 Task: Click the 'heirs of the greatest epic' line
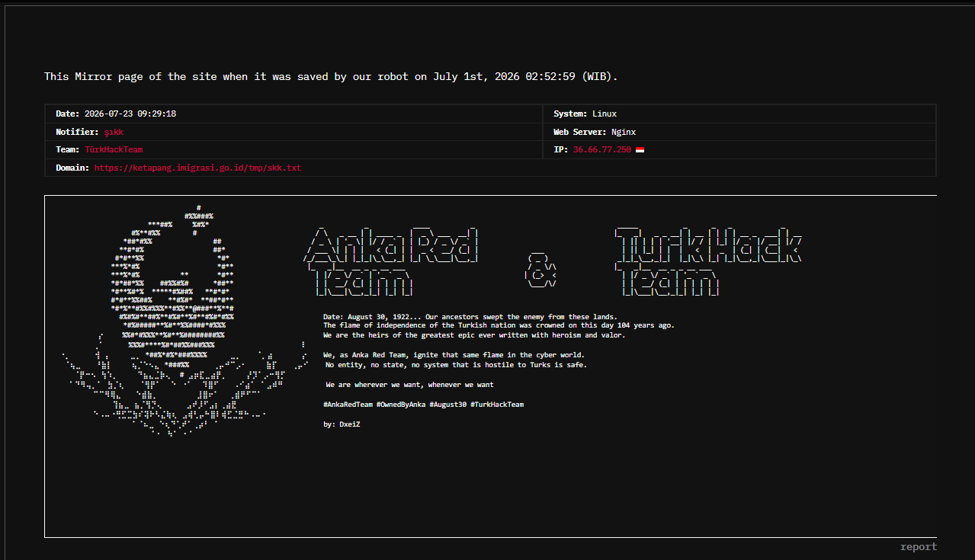click(474, 335)
